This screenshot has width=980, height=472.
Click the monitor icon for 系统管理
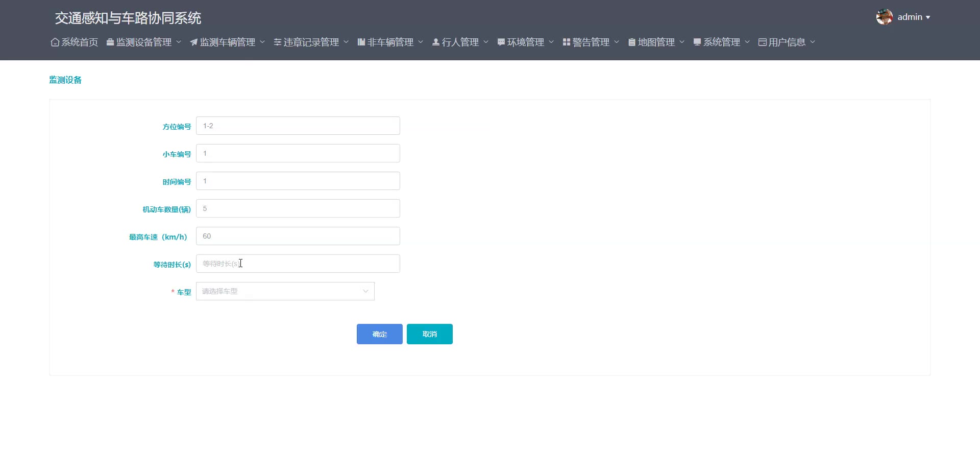click(x=697, y=42)
